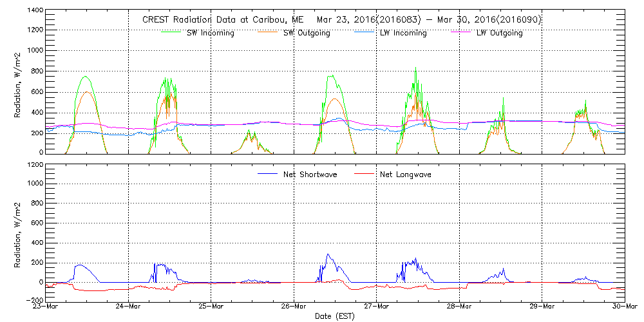Image resolution: width=644 pixels, height=322 pixels.
Task: Pick the 26-Mar date axis tick
Action: 294,307
